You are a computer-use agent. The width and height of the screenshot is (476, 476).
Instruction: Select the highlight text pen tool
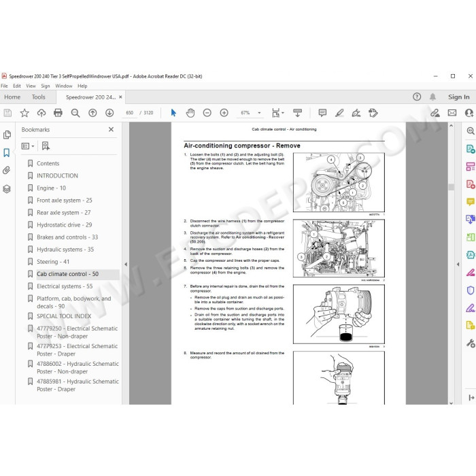(x=339, y=113)
